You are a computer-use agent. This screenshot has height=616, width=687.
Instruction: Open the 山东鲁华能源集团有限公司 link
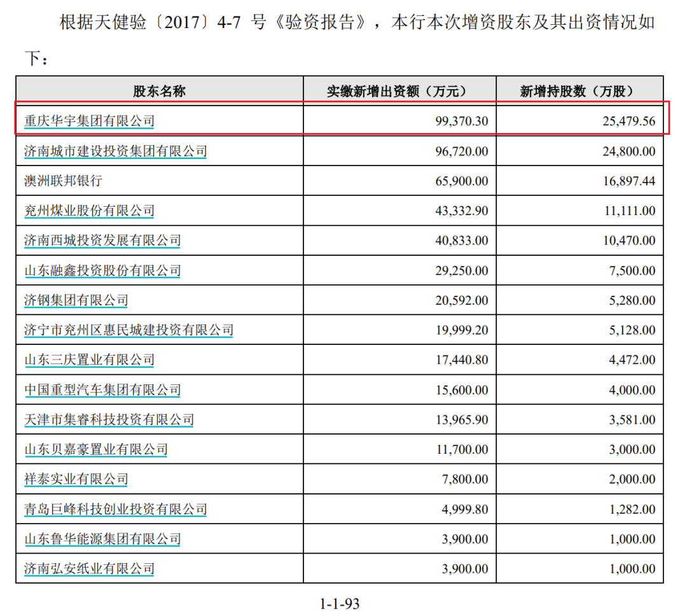(x=102, y=539)
